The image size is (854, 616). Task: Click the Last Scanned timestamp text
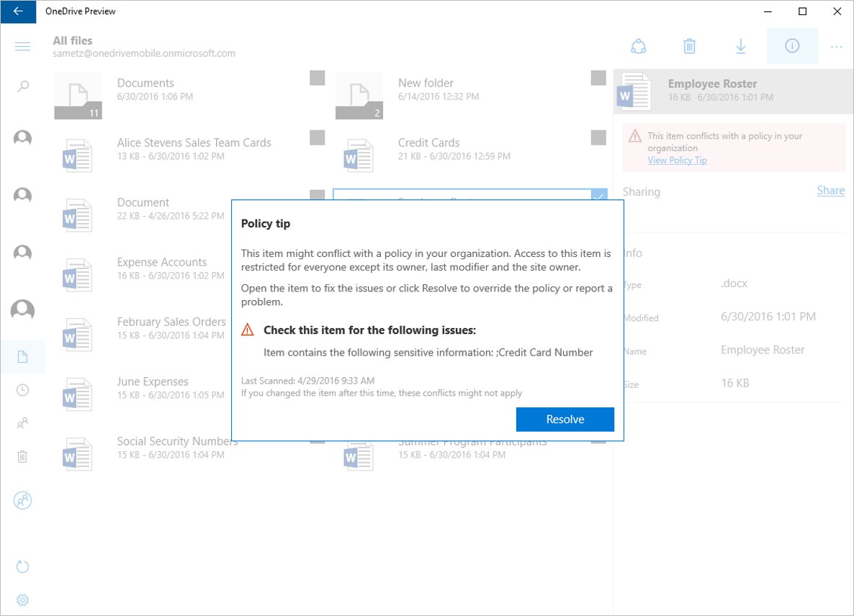click(307, 381)
